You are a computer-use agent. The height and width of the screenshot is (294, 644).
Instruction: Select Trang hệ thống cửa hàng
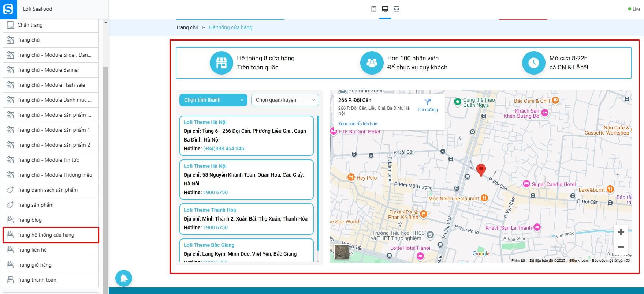point(51,235)
